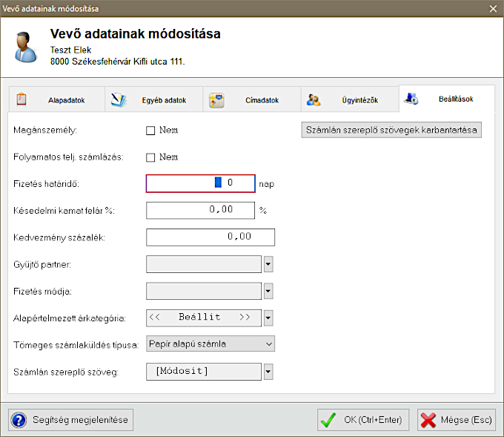Click the Alapadatok clipboard icon
Image resolution: width=504 pixels, height=437 pixels.
point(21,99)
